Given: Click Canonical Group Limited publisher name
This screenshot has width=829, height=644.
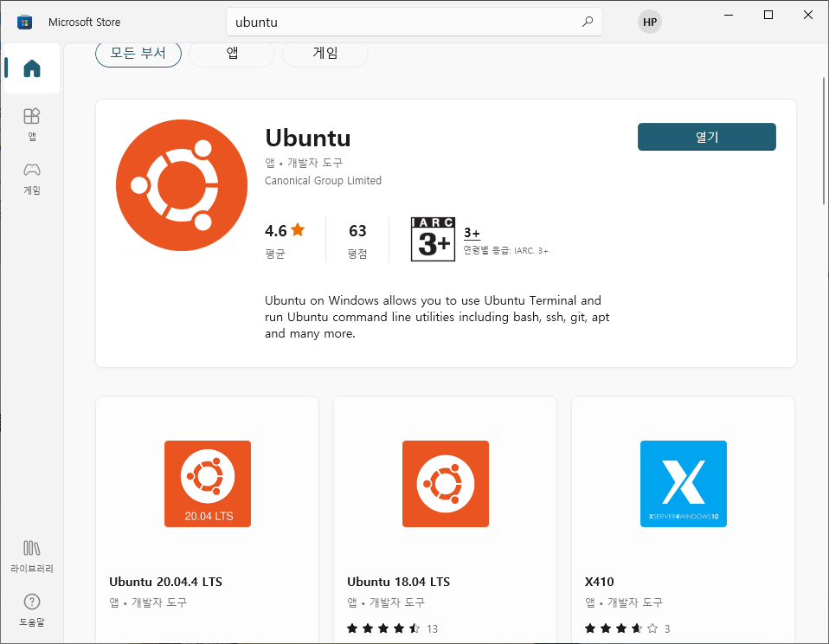Looking at the screenshot, I should [323, 180].
